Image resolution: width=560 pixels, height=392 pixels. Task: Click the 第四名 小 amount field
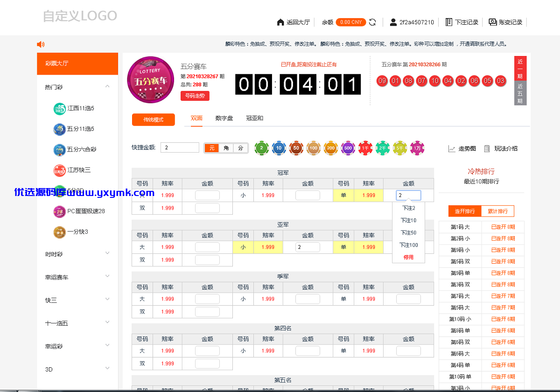pyautogui.click(x=308, y=351)
